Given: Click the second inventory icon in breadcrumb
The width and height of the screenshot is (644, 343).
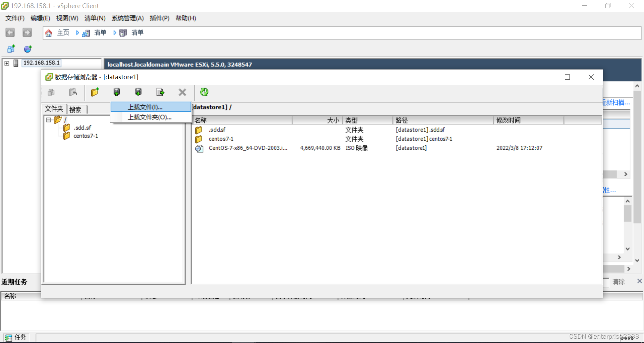Looking at the screenshot, I should coord(123,33).
